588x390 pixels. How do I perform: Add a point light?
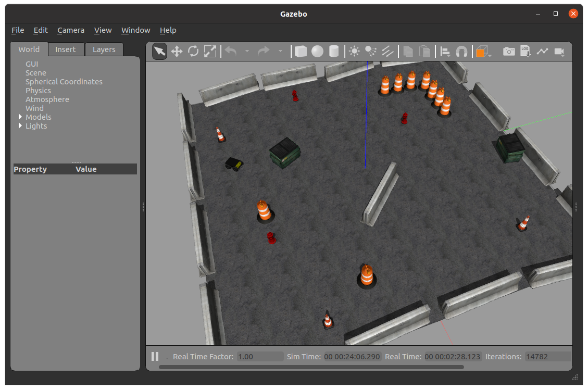354,52
